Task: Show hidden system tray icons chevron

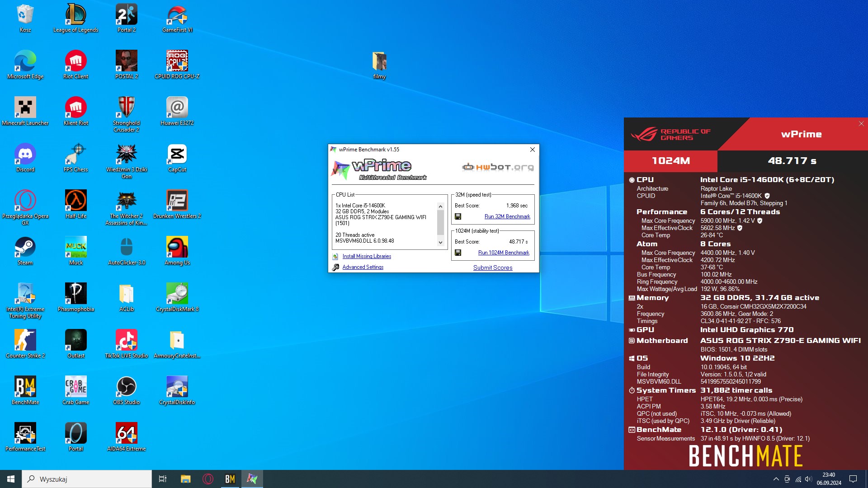Action: tap(776, 479)
